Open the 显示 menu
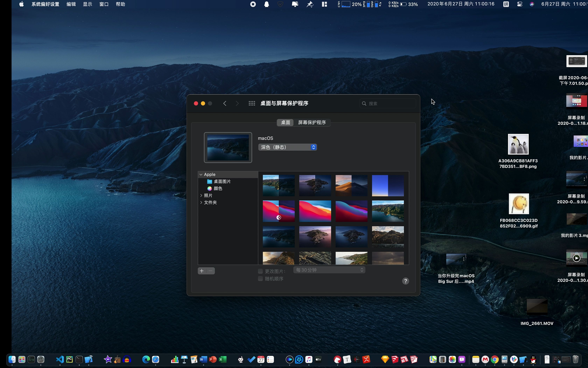 tap(87, 4)
